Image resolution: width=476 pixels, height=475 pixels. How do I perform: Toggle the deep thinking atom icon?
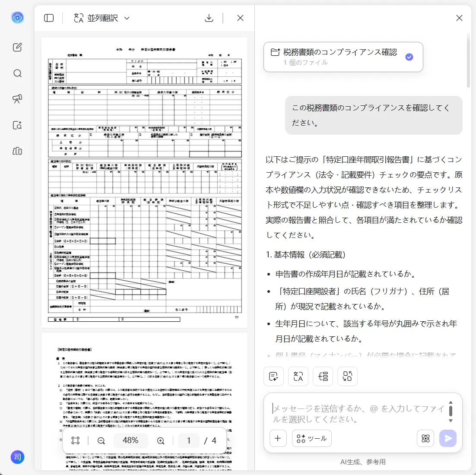coord(425,438)
